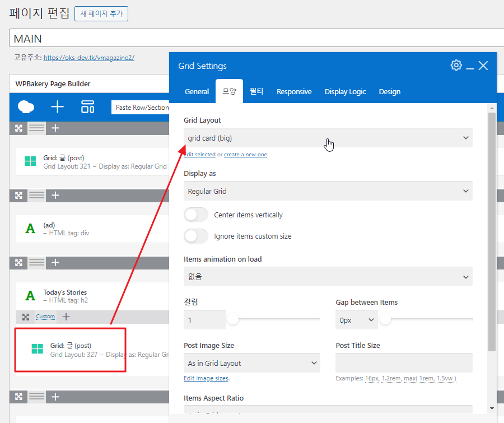The height and width of the screenshot is (423, 504).
Task: Select the green A icon of Today's Stories
Action: (x=30, y=296)
